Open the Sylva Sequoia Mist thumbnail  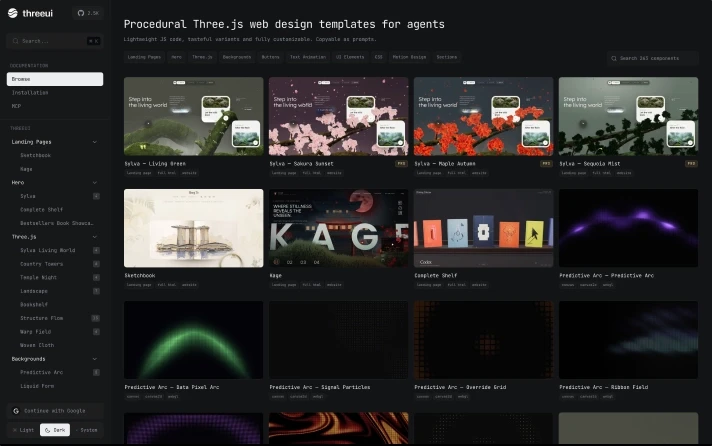[x=628, y=116]
